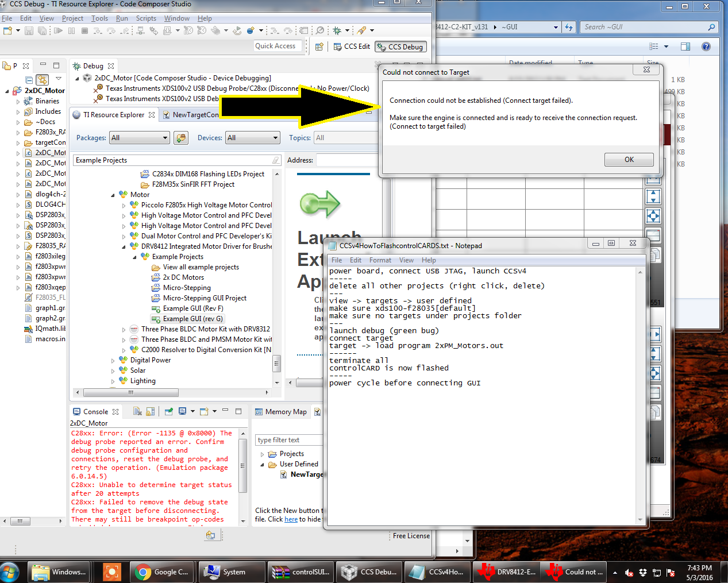728x583 pixels.
Task: Click the Windows Start orb
Action: coord(10,572)
